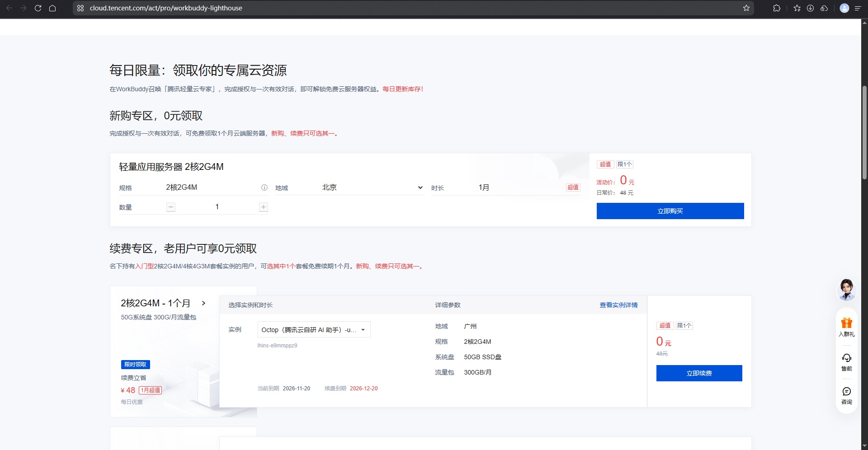Open the downloads icon in toolbar
Image resolution: width=868 pixels, height=450 pixels.
[811, 8]
